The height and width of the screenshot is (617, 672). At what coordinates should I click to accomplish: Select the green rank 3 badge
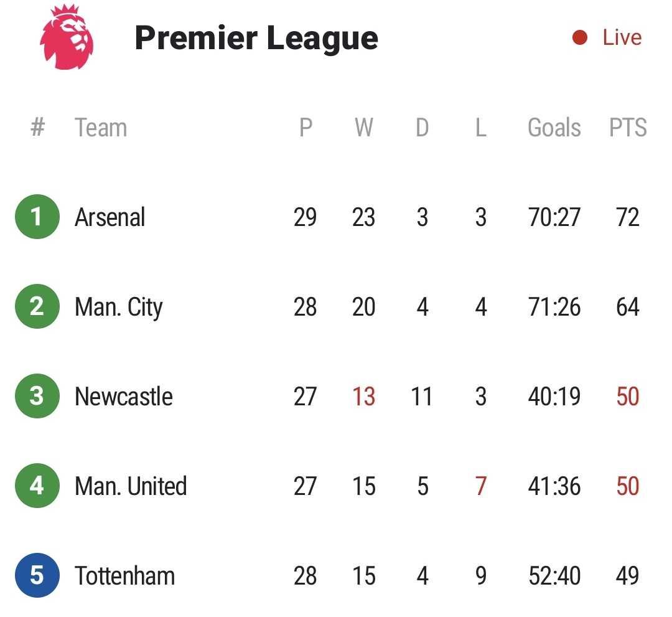(x=37, y=396)
